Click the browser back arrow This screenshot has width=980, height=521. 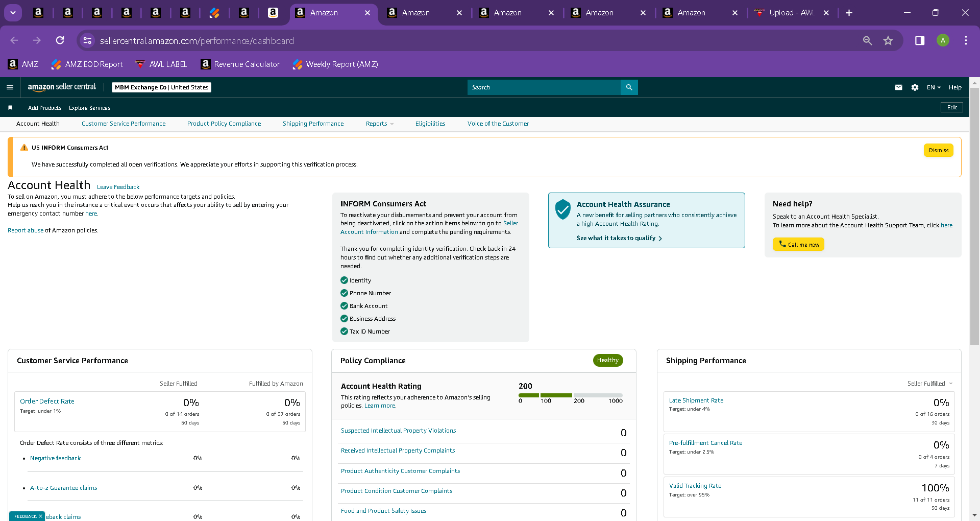pos(14,40)
